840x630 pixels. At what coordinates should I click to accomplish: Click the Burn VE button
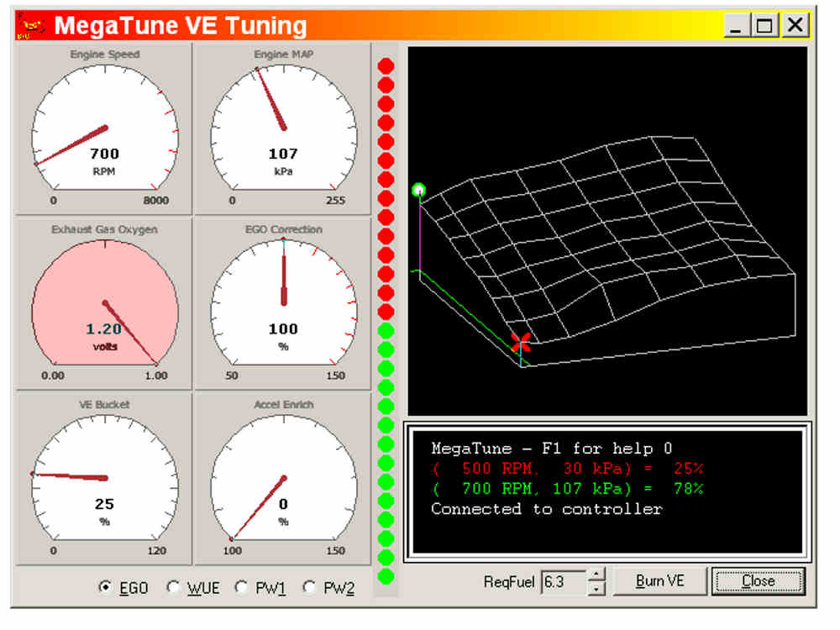[x=659, y=581]
